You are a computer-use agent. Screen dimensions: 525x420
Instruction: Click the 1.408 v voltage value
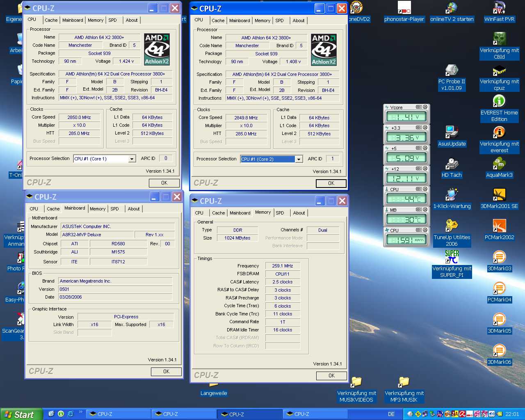click(293, 62)
